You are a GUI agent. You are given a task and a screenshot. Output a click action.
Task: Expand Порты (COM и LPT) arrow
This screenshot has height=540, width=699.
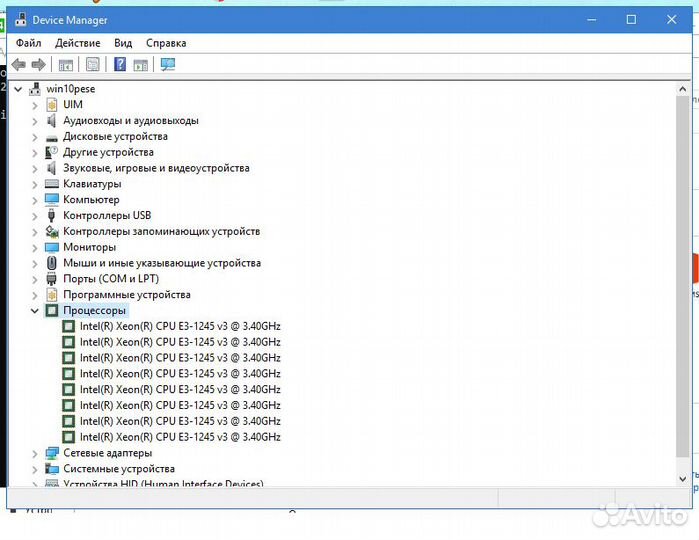(x=35, y=279)
